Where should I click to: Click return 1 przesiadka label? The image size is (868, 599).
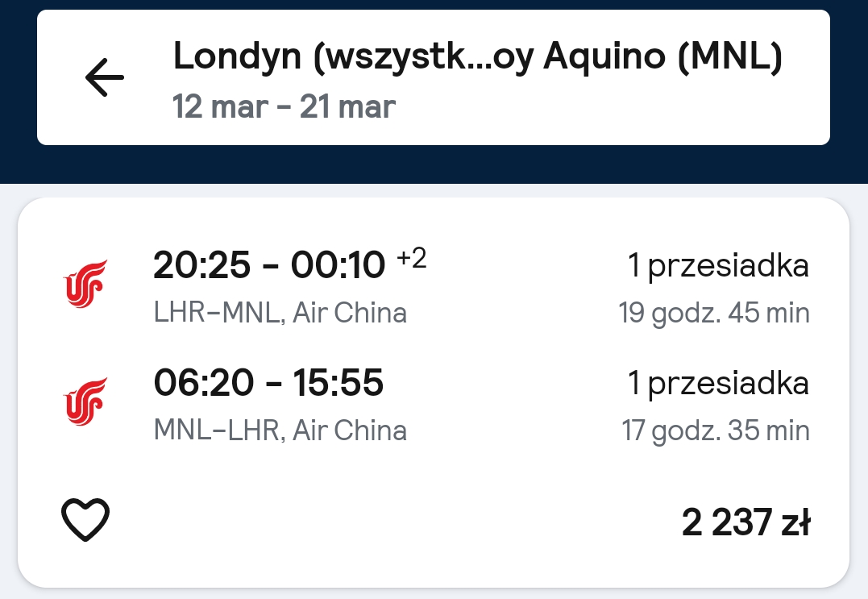[x=719, y=383]
